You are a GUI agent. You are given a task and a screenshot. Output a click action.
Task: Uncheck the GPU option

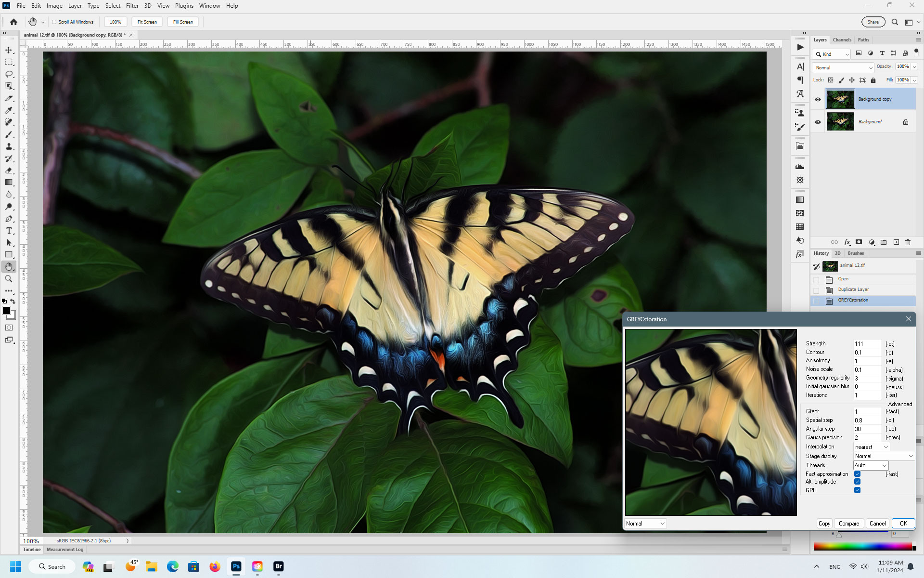point(857,490)
